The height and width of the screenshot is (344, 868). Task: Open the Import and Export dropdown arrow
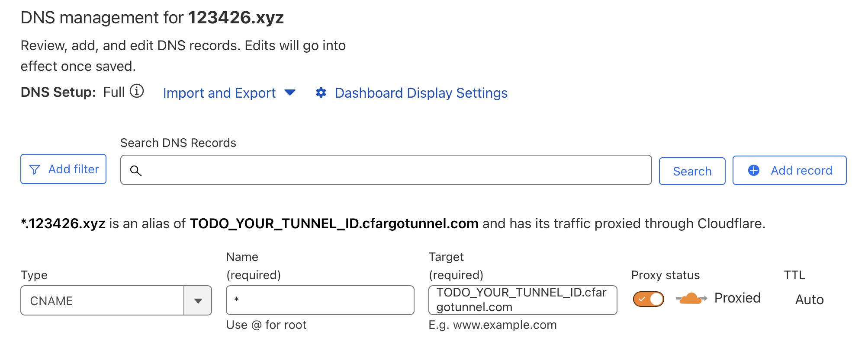tap(290, 92)
